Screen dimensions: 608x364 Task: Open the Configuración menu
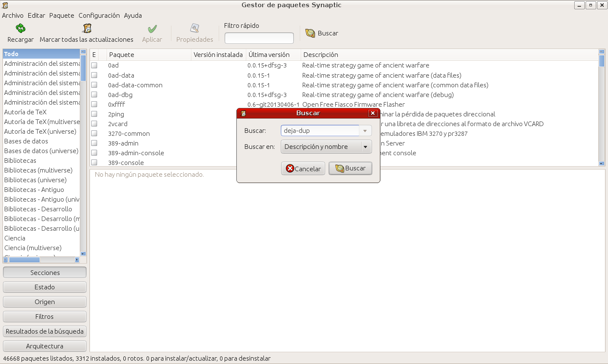pos(99,16)
